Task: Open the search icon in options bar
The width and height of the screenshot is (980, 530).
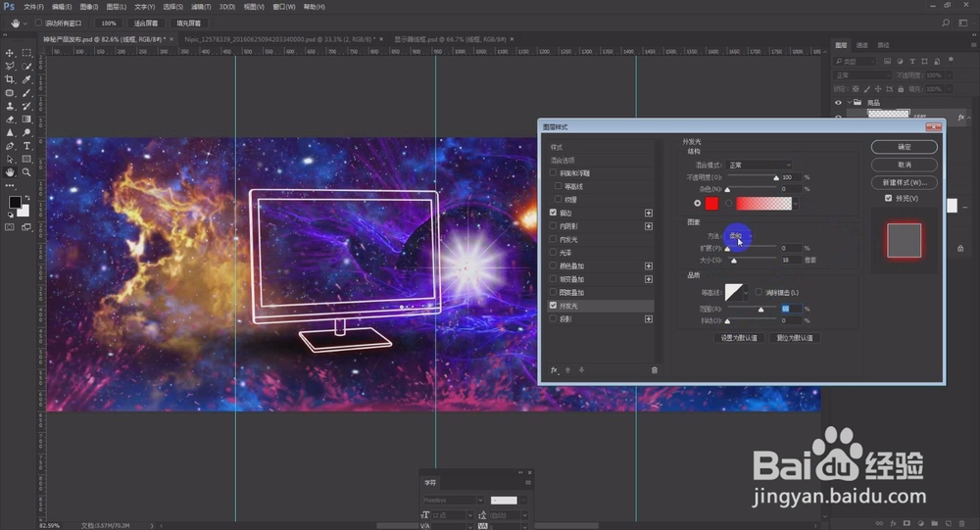Action: point(946,24)
